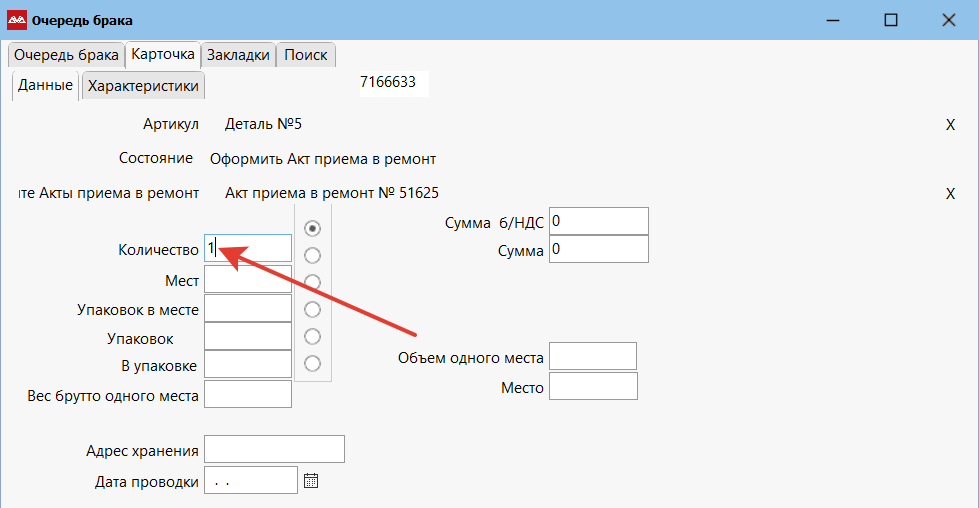Switch to the Характеристики subtab
Viewport: 979px width, 508px height.
pos(143,86)
